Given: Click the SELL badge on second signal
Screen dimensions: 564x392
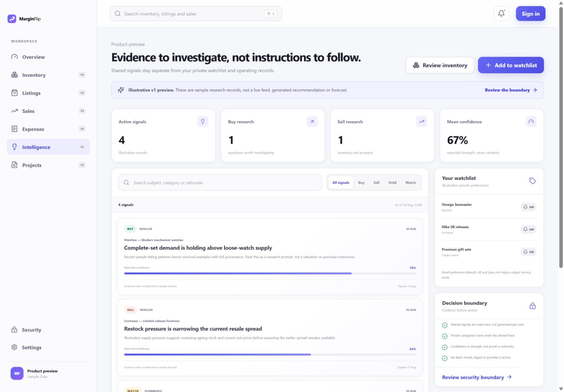Looking at the screenshot, I should pos(130,310).
